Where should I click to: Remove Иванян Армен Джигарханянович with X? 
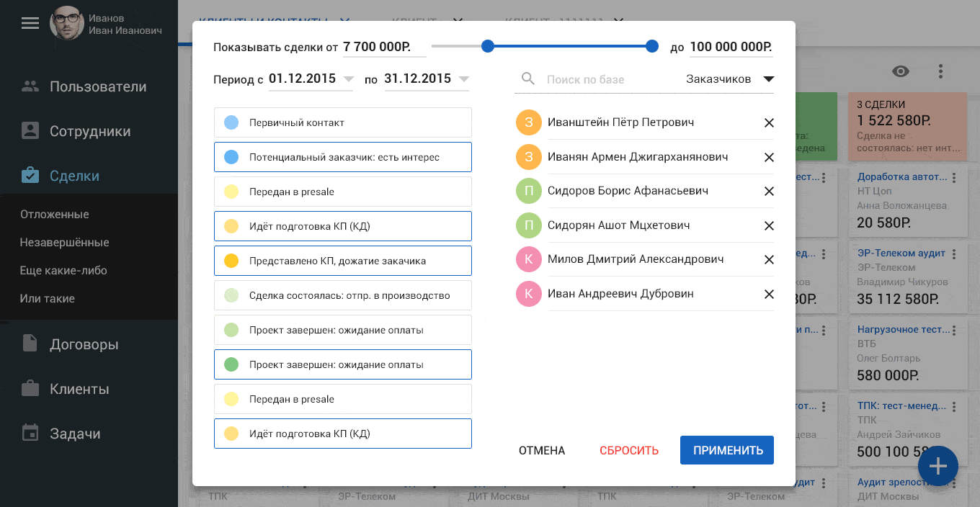[x=769, y=157]
